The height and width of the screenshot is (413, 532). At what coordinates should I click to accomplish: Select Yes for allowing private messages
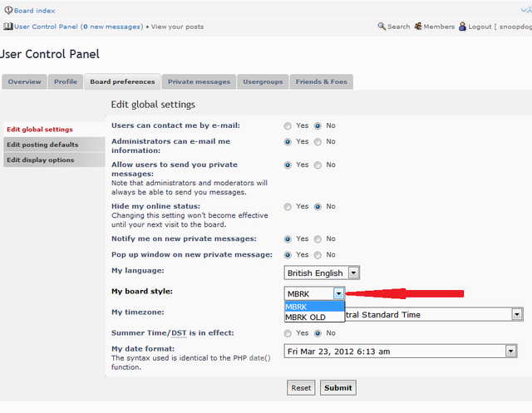pos(288,165)
